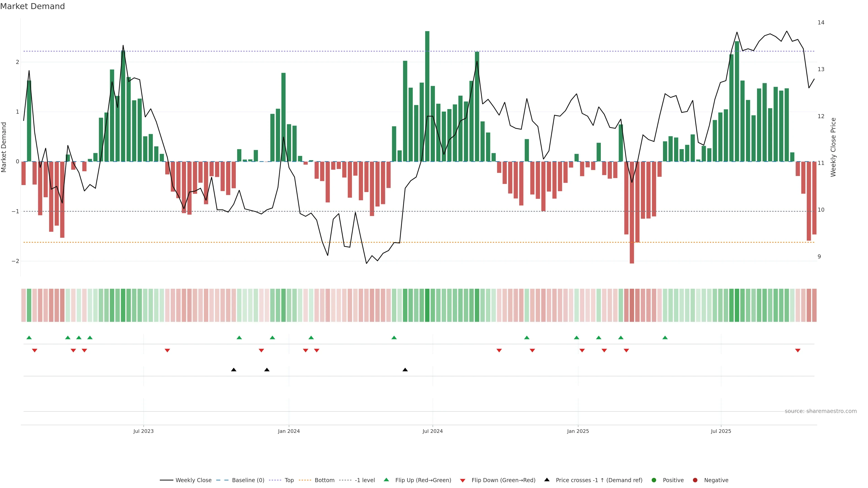868x488 pixels.
Task: Click the black Price crosses -1 triangle icon
Action: [547, 480]
